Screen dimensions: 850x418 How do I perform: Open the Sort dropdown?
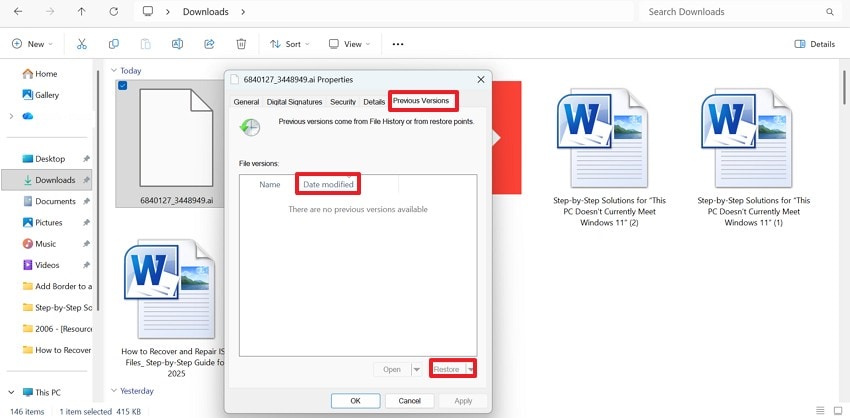(x=289, y=44)
